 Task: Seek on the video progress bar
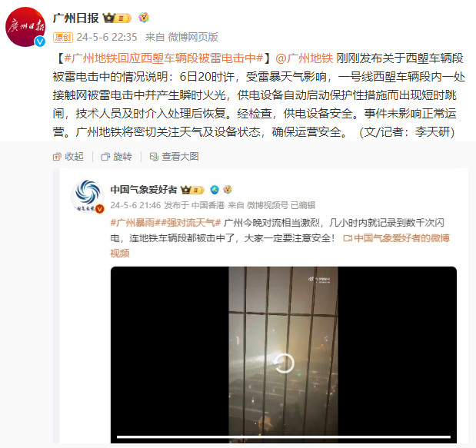click(x=284, y=437)
